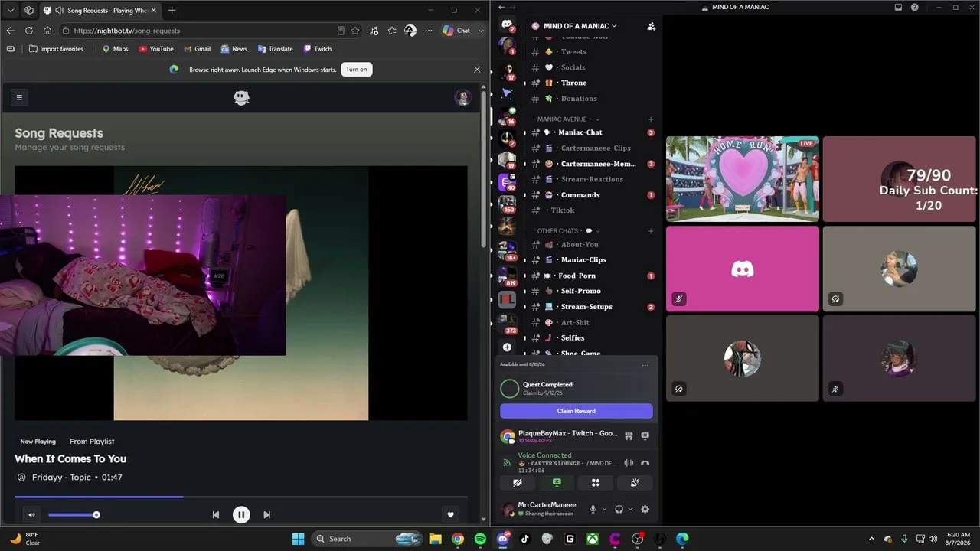The image size is (980, 551).
Task: Open the Nightbot hamburger menu
Action: tap(19, 97)
